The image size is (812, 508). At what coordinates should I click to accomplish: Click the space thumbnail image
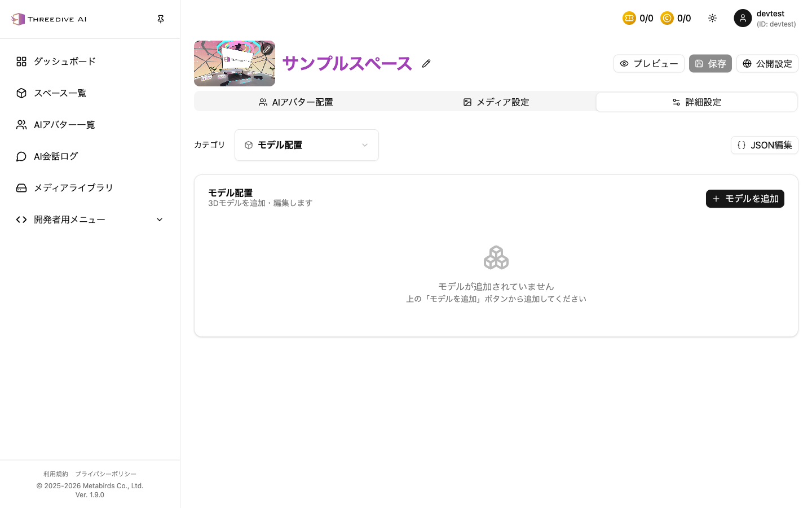tap(235, 64)
